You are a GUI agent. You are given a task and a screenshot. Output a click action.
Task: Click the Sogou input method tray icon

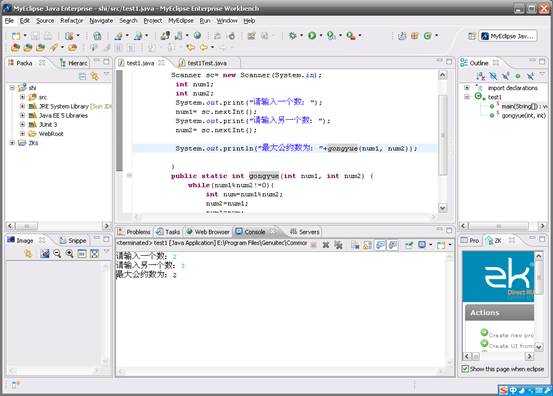tap(504, 390)
